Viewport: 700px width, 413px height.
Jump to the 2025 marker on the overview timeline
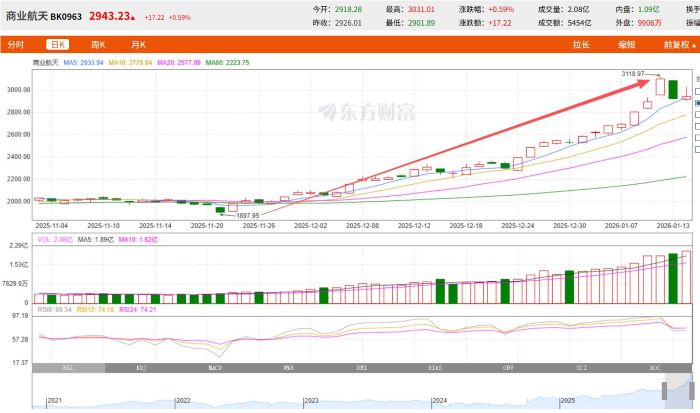click(567, 401)
